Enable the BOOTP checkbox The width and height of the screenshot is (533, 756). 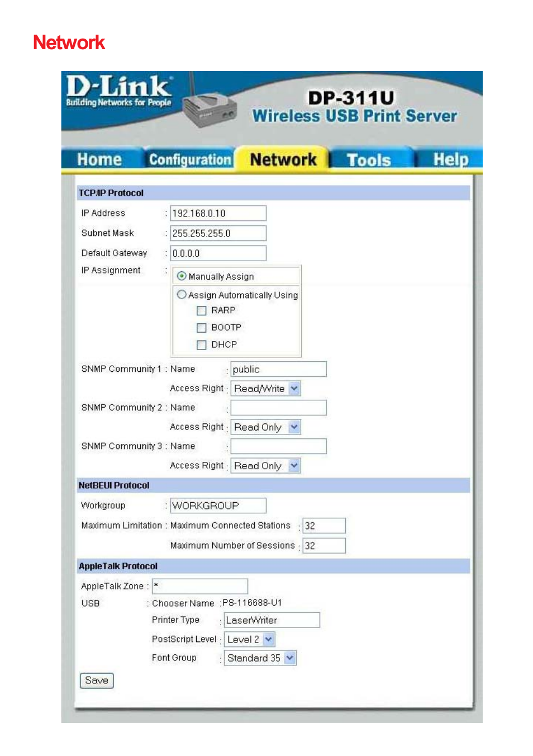pyautogui.click(x=202, y=328)
